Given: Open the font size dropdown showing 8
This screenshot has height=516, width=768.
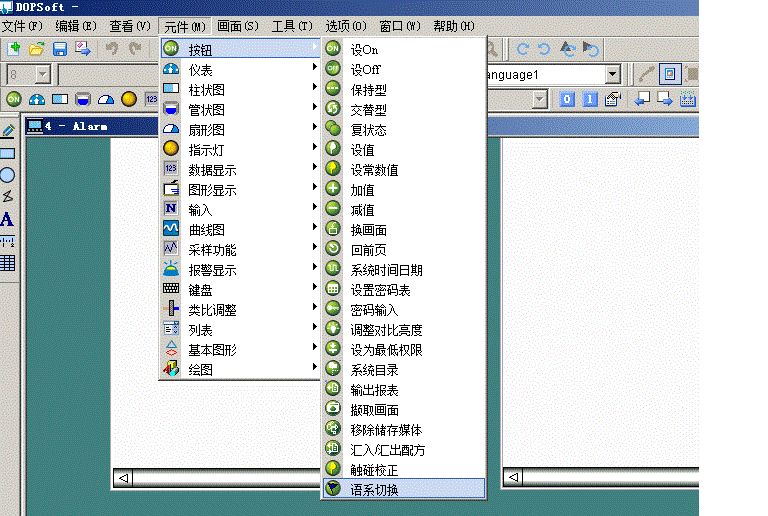Looking at the screenshot, I should tap(43, 74).
